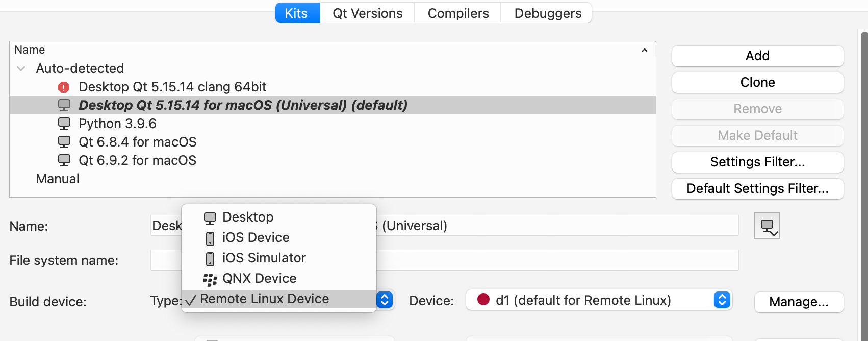Click the phone icon for iOS Simulator
Screen dimensions: 868x341
(x=210, y=258)
